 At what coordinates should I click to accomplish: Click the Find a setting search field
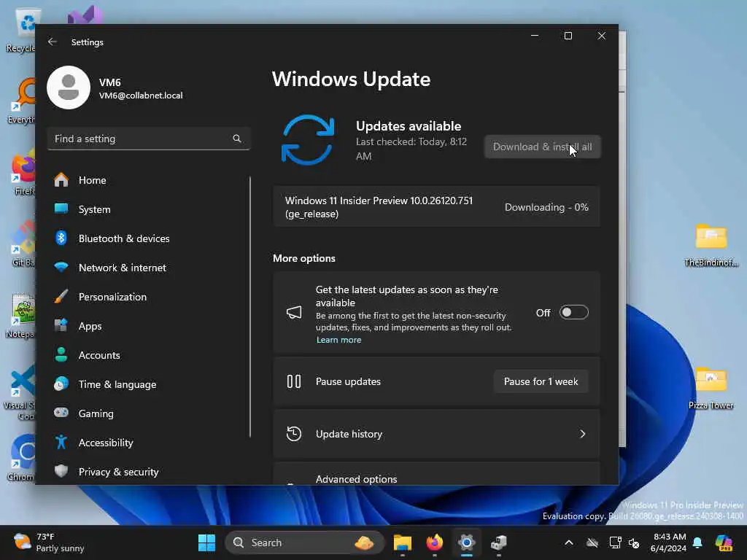point(149,139)
